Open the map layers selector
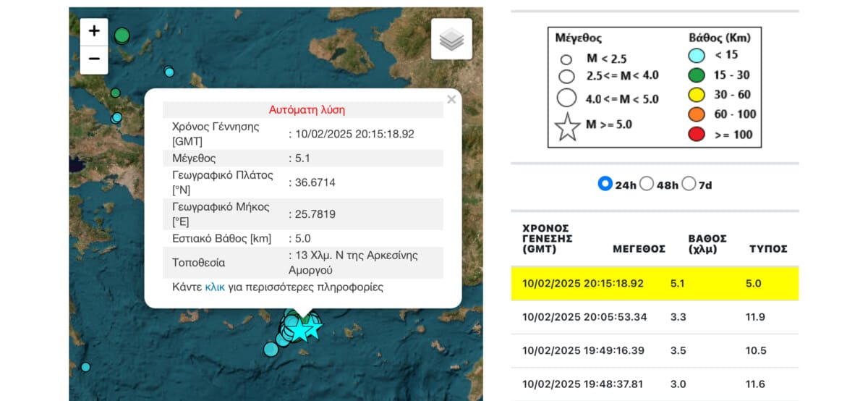Image resolution: width=868 pixels, height=401 pixels. coord(451,39)
